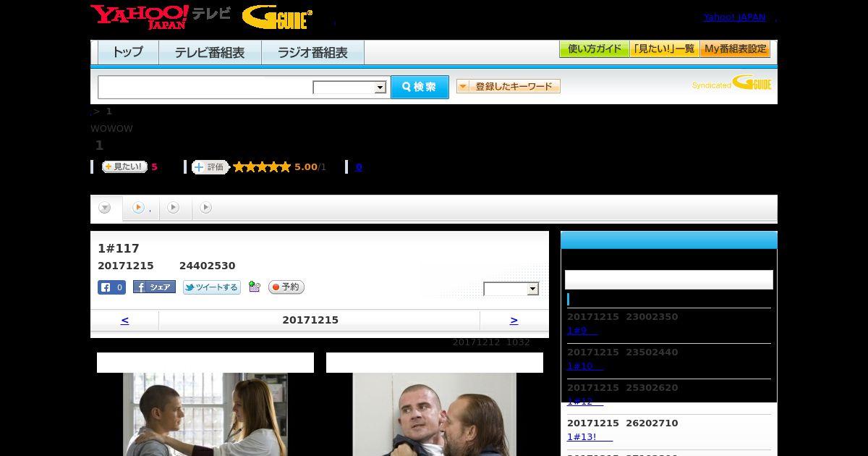Screen dimensions: 868x456
Task: Switch to the ラジオ番組表 tab
Action: 312,52
